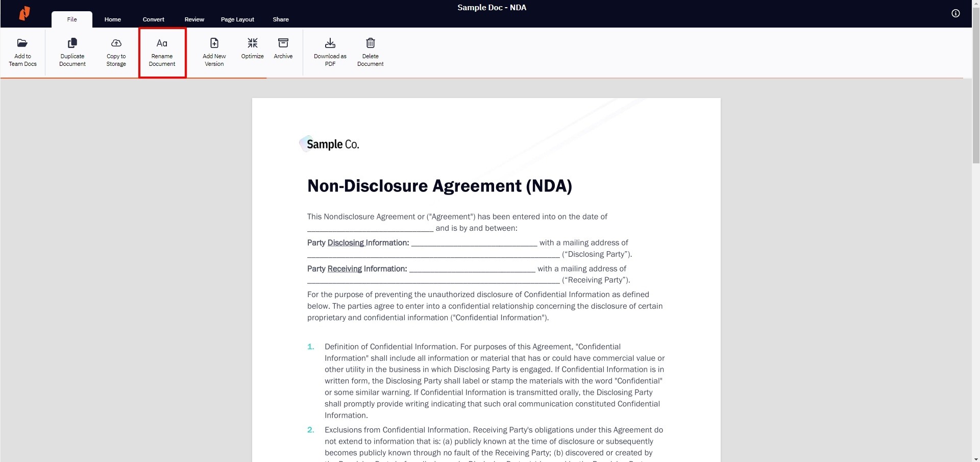Screen dimensions: 980x462
Task: Switch to the Page Layout tab
Action: [237, 19]
